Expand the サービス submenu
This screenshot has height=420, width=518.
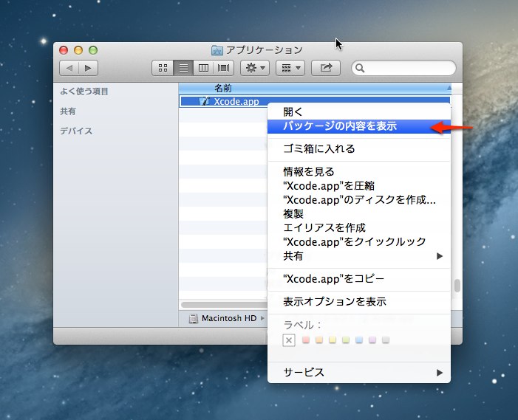tap(359, 373)
